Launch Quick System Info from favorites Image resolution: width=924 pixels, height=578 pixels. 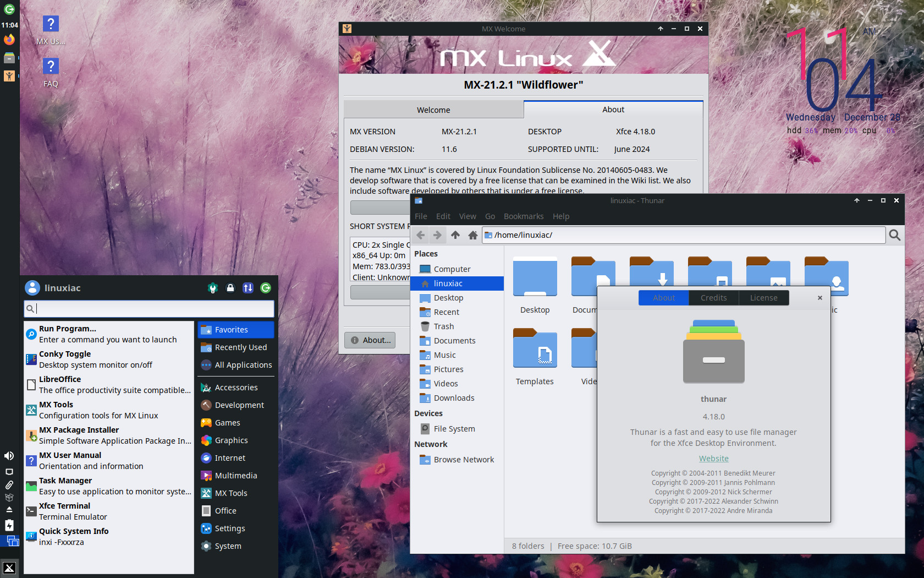[109, 537]
